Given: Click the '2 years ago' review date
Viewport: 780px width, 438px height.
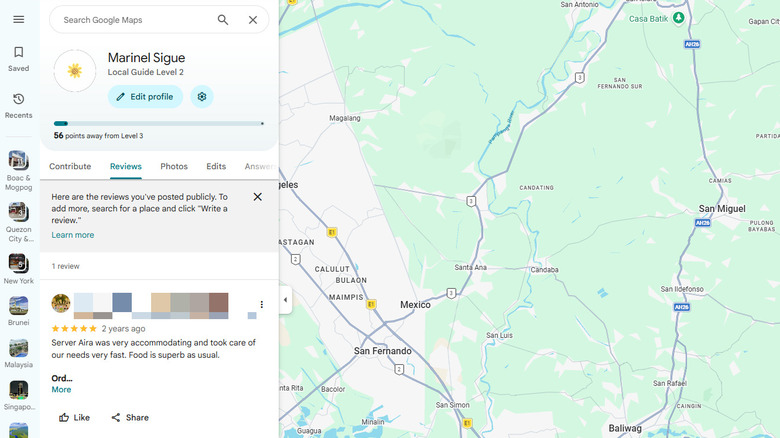Looking at the screenshot, I should click(x=123, y=328).
